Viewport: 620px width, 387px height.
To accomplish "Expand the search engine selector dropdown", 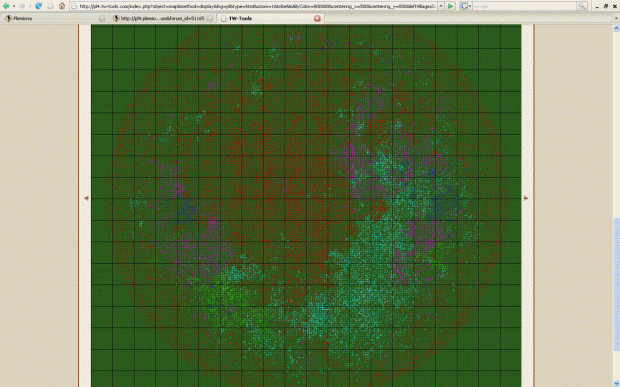I will point(470,6).
